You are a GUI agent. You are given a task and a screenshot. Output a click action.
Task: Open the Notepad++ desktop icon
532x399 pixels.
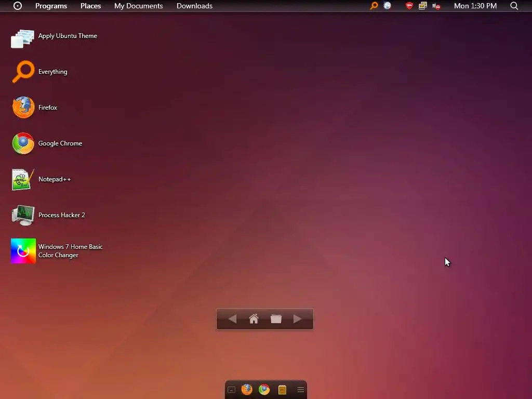click(x=23, y=179)
